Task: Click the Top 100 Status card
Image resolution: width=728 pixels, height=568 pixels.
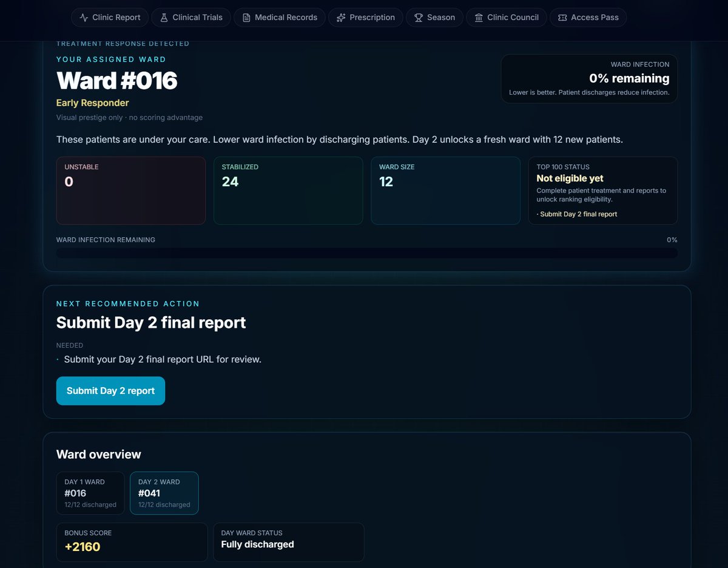Action: coord(603,191)
